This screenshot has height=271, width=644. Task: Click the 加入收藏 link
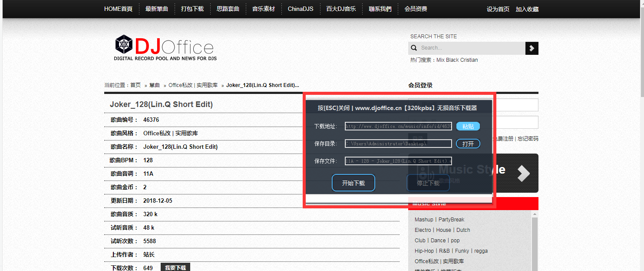pyautogui.click(x=527, y=9)
